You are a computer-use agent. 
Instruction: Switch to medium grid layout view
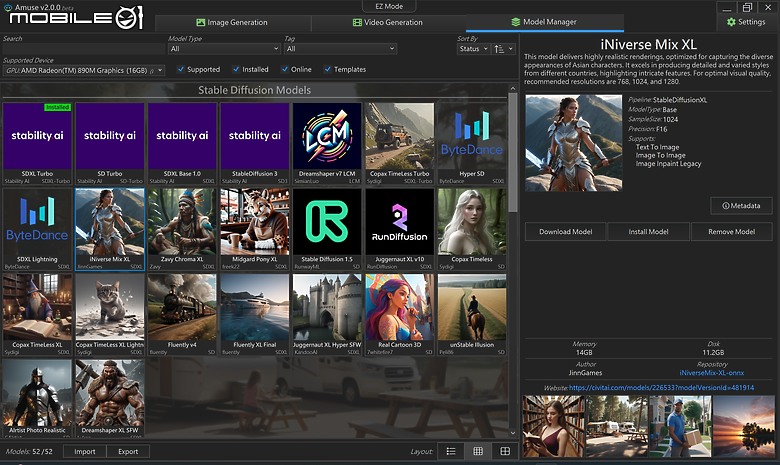coord(478,451)
